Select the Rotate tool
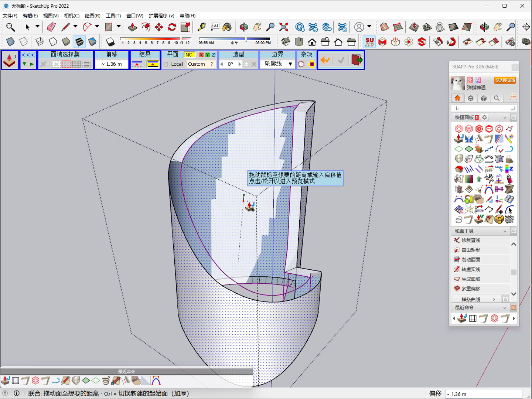This screenshot has width=532, height=399. (x=172, y=27)
